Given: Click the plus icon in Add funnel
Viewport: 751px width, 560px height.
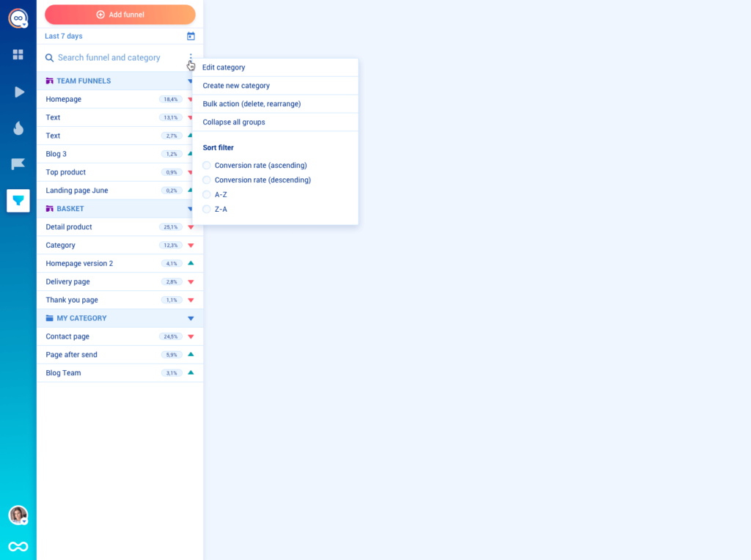Looking at the screenshot, I should pos(100,15).
